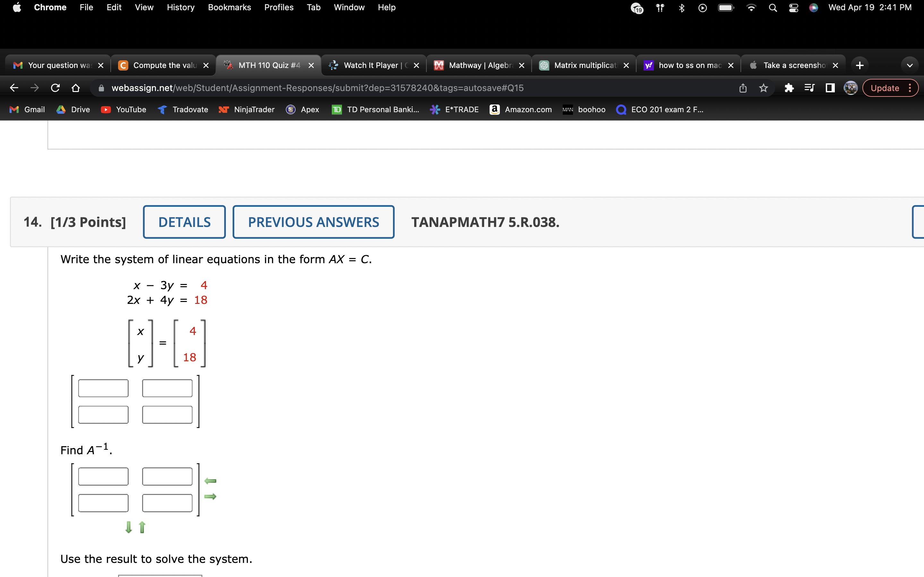Viewport: 924px width, 577px height.
Task: Open the Bookmarks menu
Action: pos(229,7)
